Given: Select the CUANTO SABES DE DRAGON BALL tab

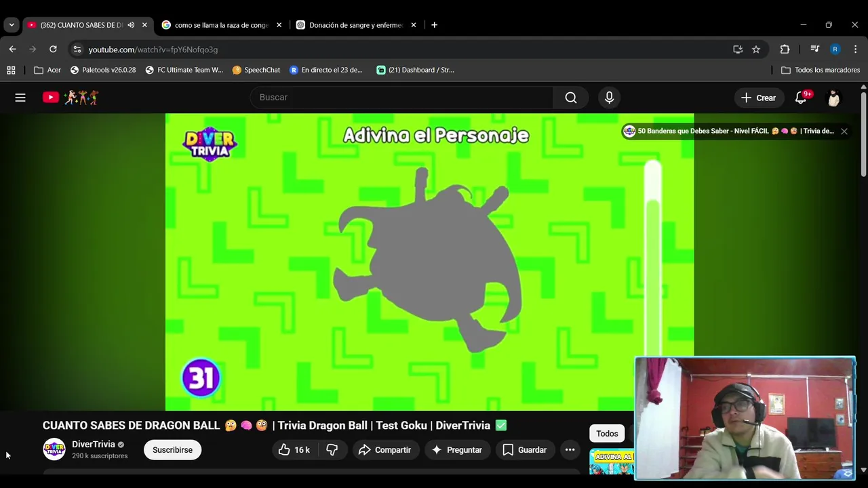Looking at the screenshot, I should 87,25.
